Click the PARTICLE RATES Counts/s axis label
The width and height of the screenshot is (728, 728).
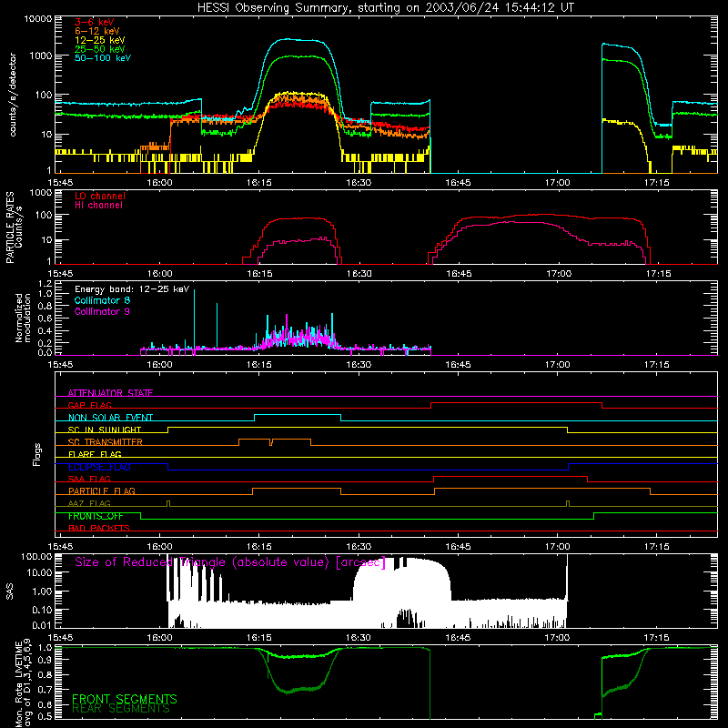(x=14, y=227)
